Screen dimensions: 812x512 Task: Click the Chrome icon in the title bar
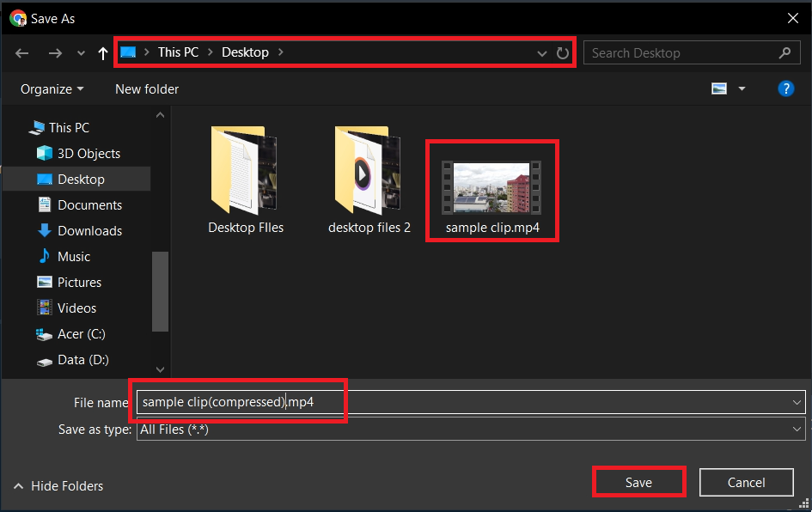[15, 17]
